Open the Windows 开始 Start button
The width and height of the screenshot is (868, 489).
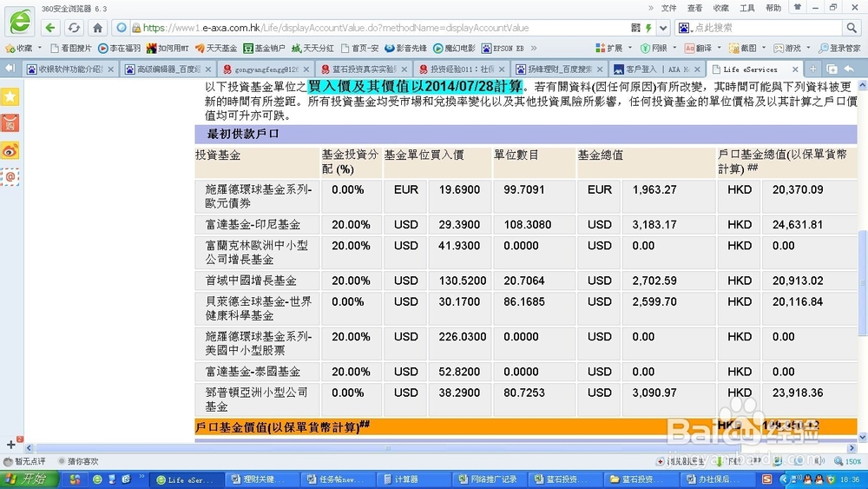coord(29,479)
